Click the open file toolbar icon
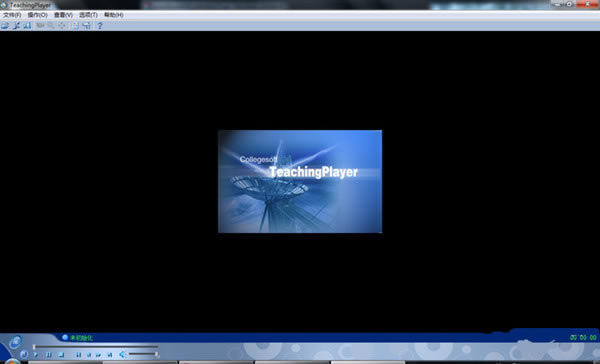The height and width of the screenshot is (364, 600). [x=5, y=26]
